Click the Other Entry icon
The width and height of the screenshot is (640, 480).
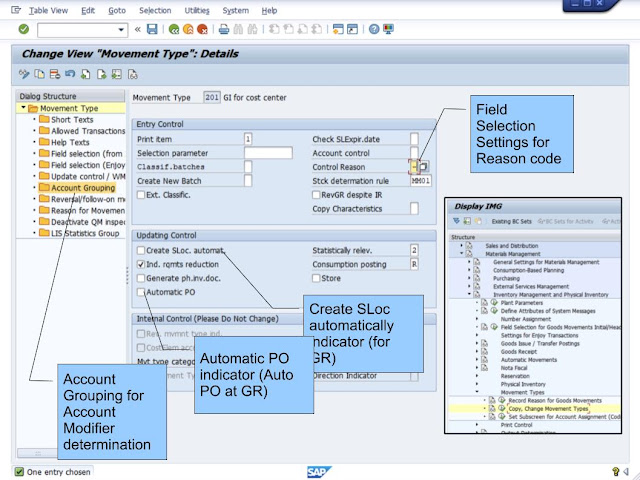pyautogui.click(x=116, y=74)
